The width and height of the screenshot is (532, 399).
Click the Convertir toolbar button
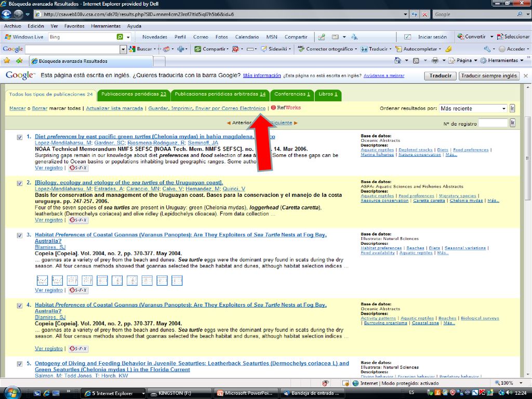tap(471, 36)
